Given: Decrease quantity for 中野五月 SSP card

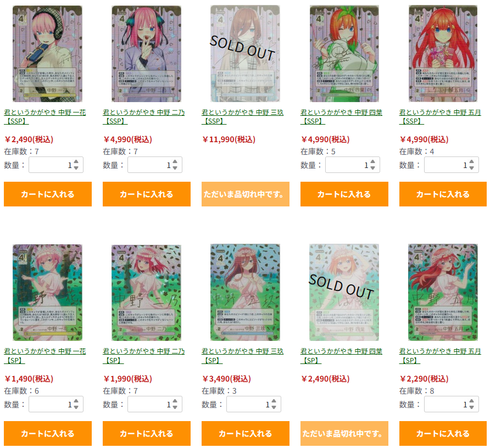Looking at the screenshot, I should point(471,168).
